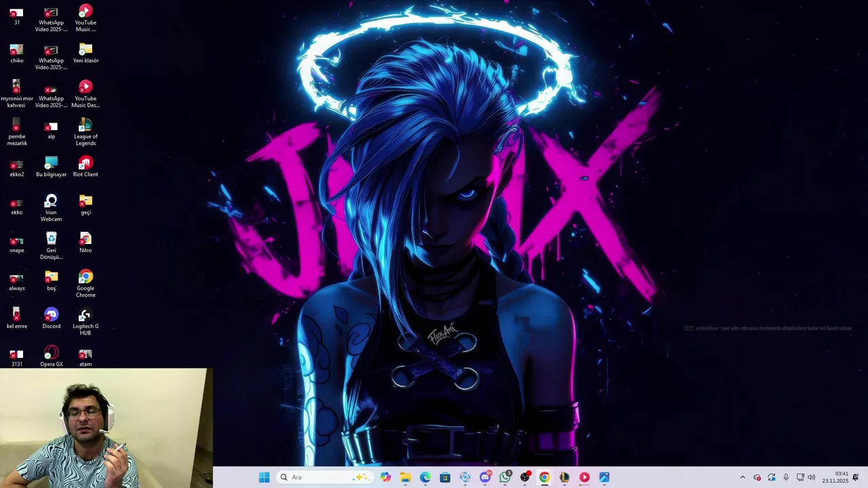Select the atam file on desktop

85,357
